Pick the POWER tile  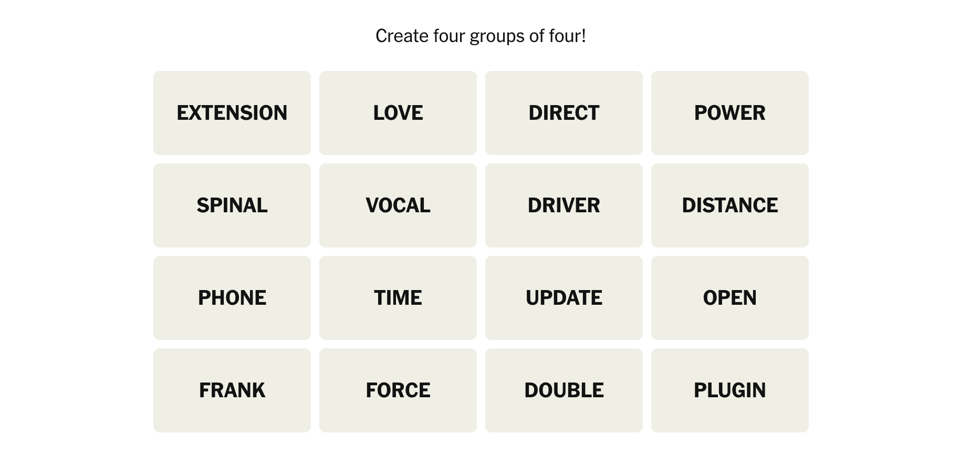[730, 113]
